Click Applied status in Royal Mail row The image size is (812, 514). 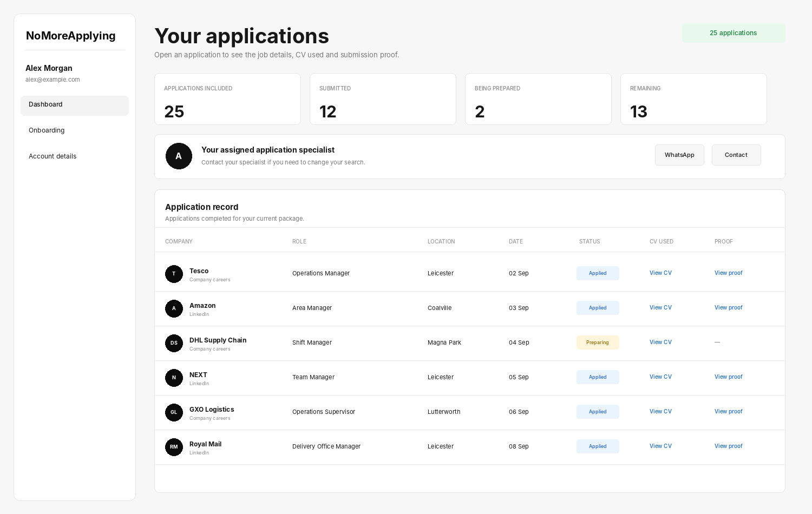(598, 446)
